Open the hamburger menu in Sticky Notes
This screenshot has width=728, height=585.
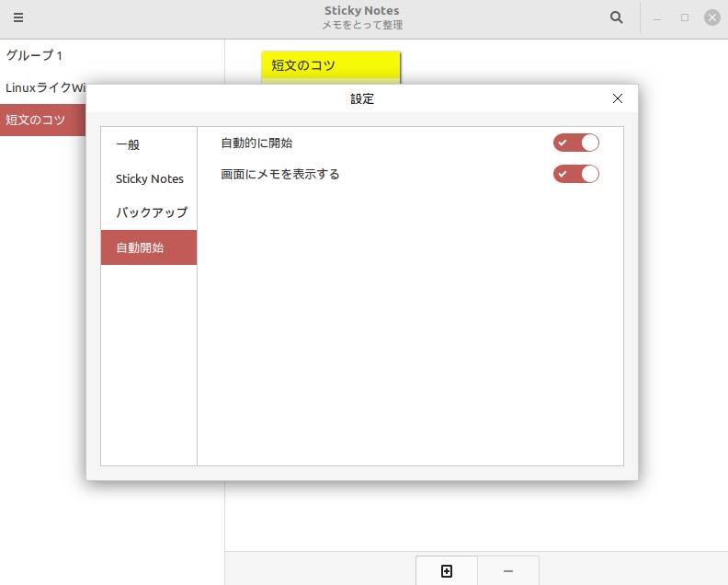pyautogui.click(x=18, y=17)
